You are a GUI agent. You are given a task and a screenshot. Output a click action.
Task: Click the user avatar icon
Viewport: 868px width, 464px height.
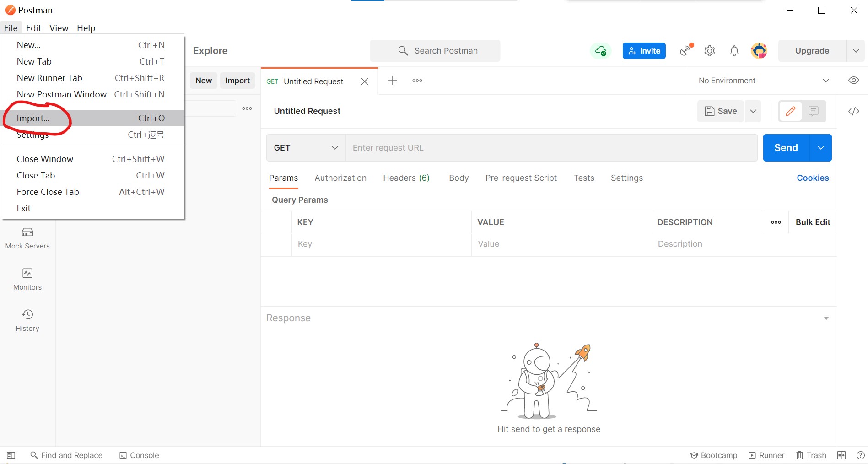click(759, 51)
